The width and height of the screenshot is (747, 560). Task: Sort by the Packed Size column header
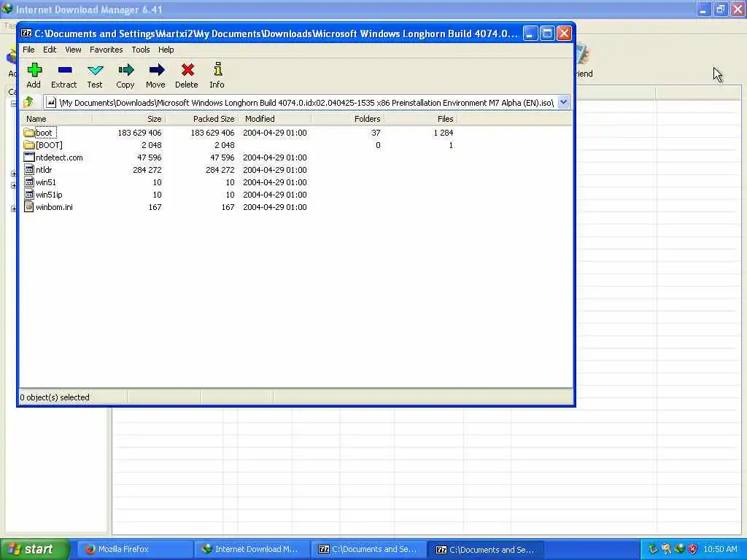[201, 119]
